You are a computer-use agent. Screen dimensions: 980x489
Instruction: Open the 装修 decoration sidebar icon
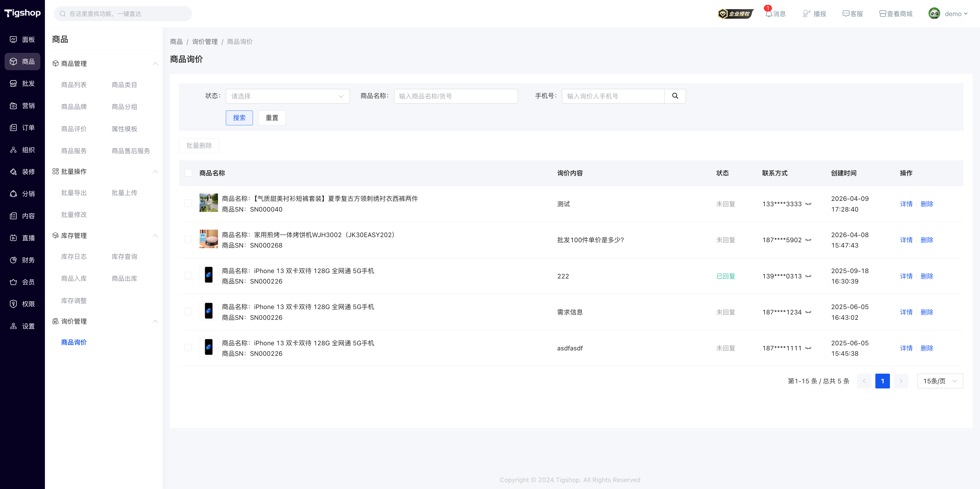[x=13, y=172]
